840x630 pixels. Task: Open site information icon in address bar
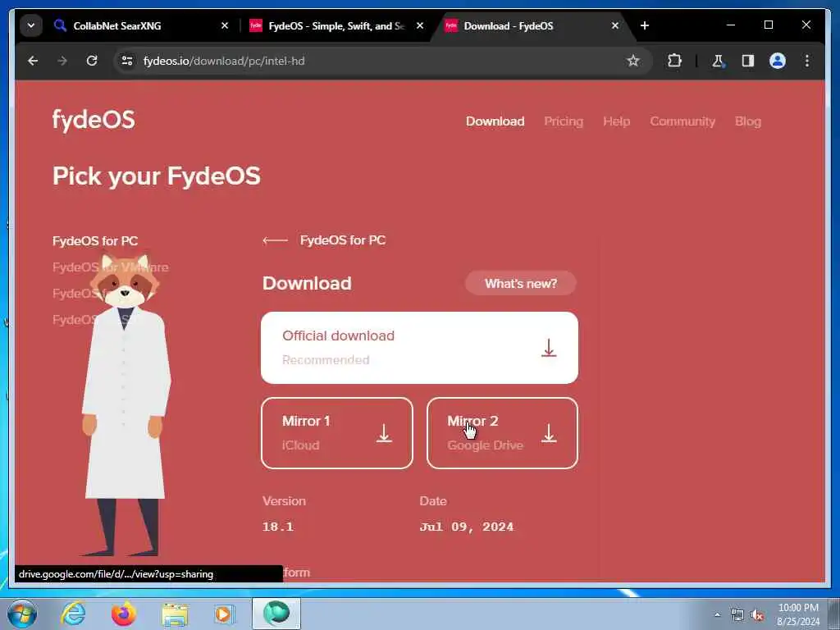127,61
